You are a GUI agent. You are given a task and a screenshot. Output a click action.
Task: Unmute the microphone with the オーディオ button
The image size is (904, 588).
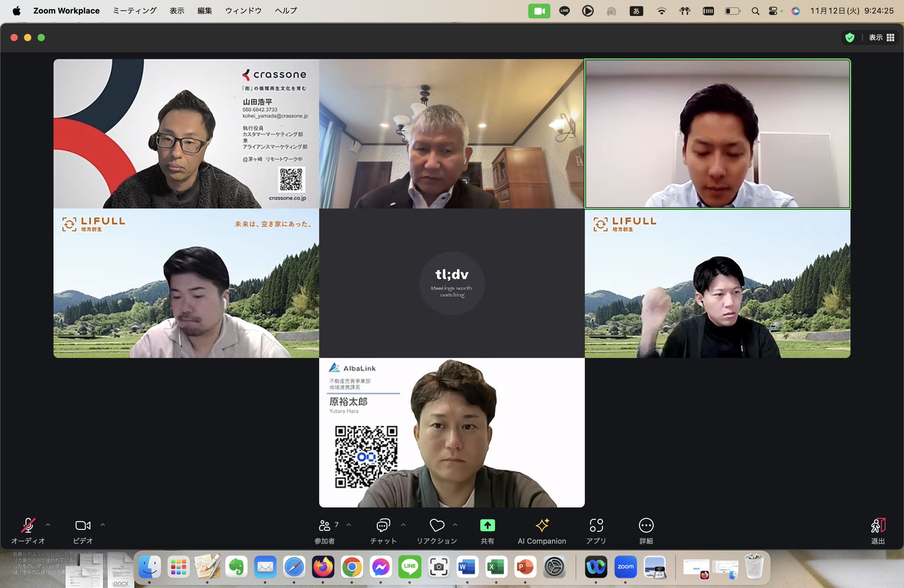point(28,525)
